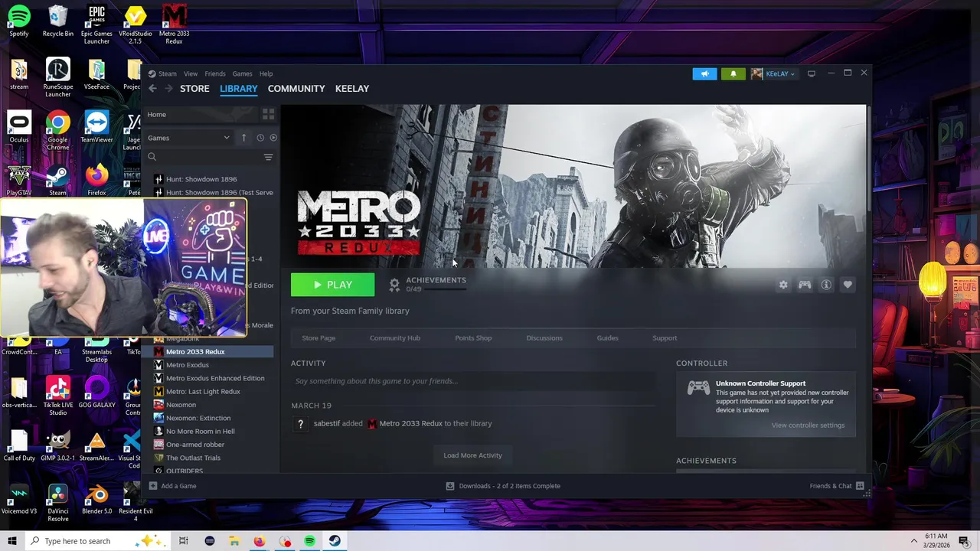The width and height of the screenshot is (980, 551).
Task: Go to the COMMUNITY tab
Action: (x=296, y=89)
